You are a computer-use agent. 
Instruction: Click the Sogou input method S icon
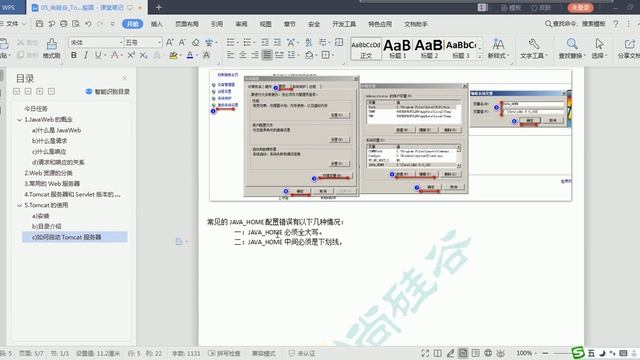pos(578,353)
